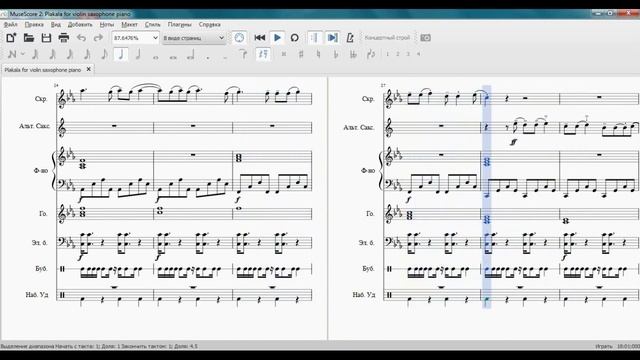Create a new score with the New icon

pyautogui.click(x=11, y=38)
